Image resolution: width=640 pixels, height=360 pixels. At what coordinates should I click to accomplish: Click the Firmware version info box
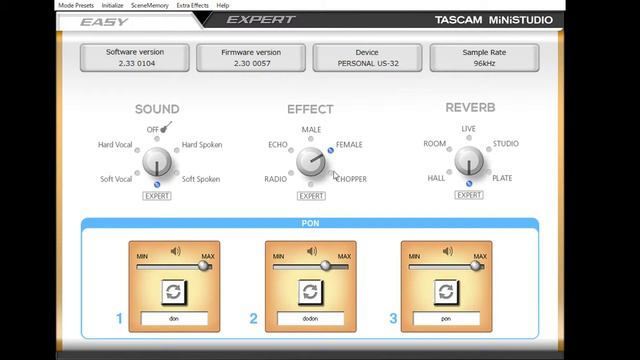(x=251, y=58)
